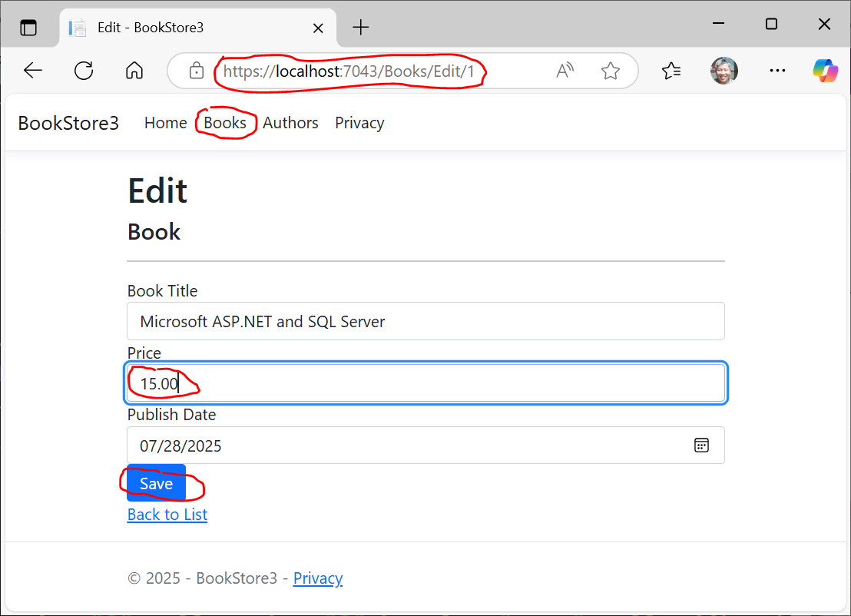The width and height of the screenshot is (851, 616).
Task: Click the Price label
Action: click(x=144, y=353)
